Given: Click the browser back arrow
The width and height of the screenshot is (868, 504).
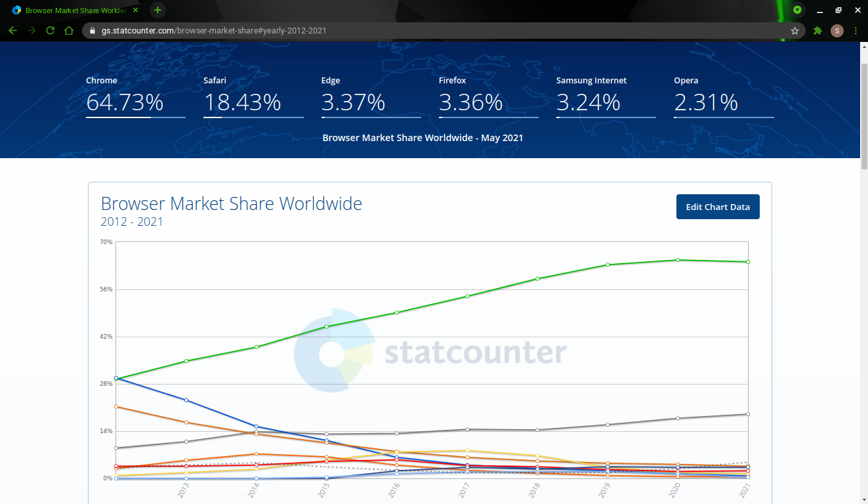Looking at the screenshot, I should click(x=12, y=31).
